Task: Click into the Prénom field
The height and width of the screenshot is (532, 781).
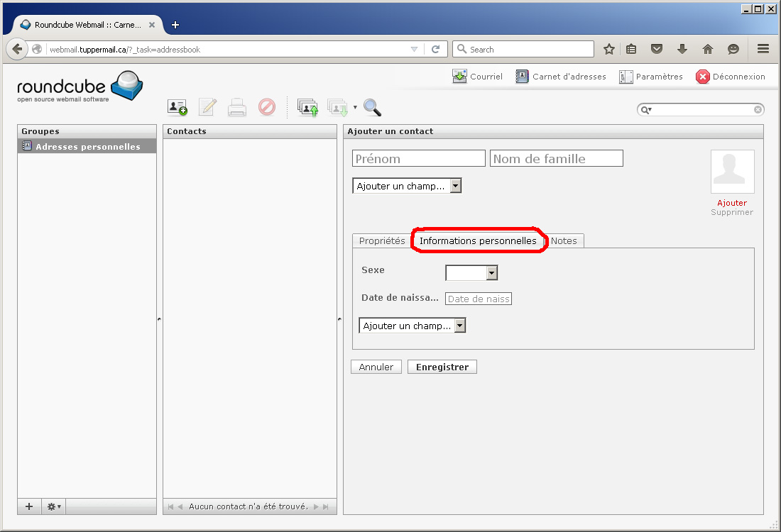Action: coord(419,158)
